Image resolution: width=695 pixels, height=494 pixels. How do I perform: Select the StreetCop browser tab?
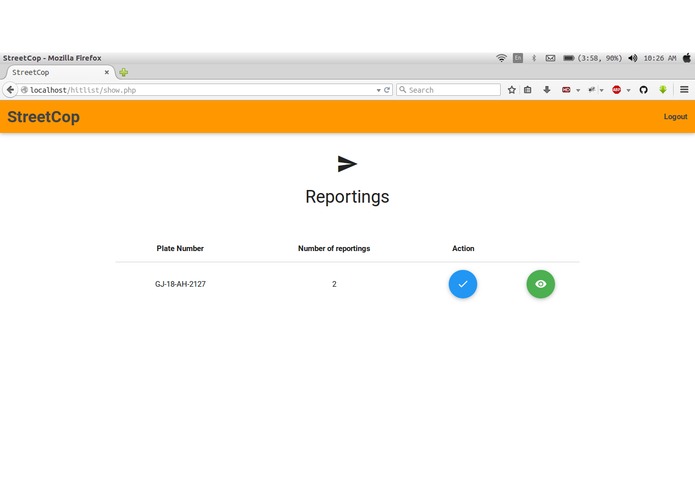(x=60, y=72)
